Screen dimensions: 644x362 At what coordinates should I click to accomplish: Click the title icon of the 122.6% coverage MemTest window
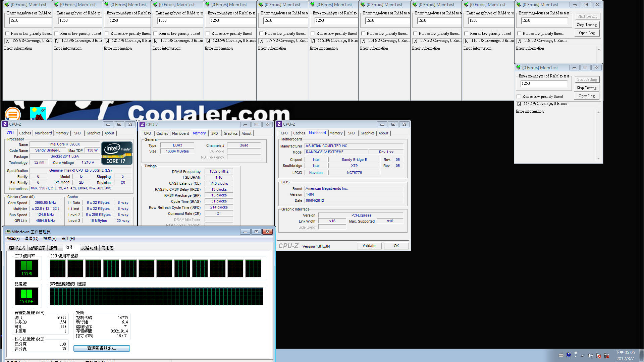155,5
